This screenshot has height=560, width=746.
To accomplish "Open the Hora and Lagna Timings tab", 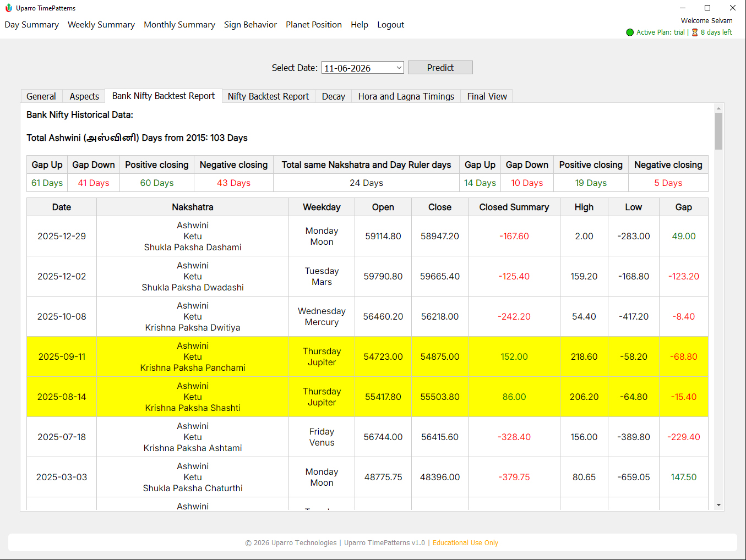I will (x=406, y=96).
